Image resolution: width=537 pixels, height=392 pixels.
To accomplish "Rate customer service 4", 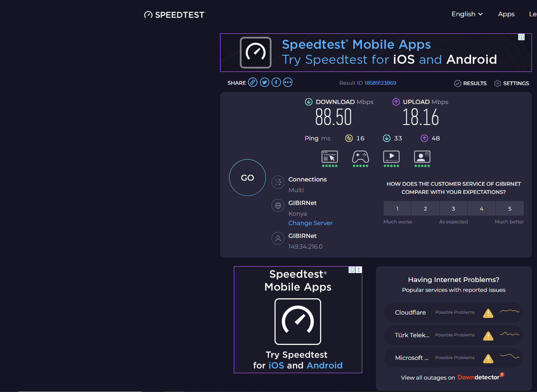I will 481,208.
